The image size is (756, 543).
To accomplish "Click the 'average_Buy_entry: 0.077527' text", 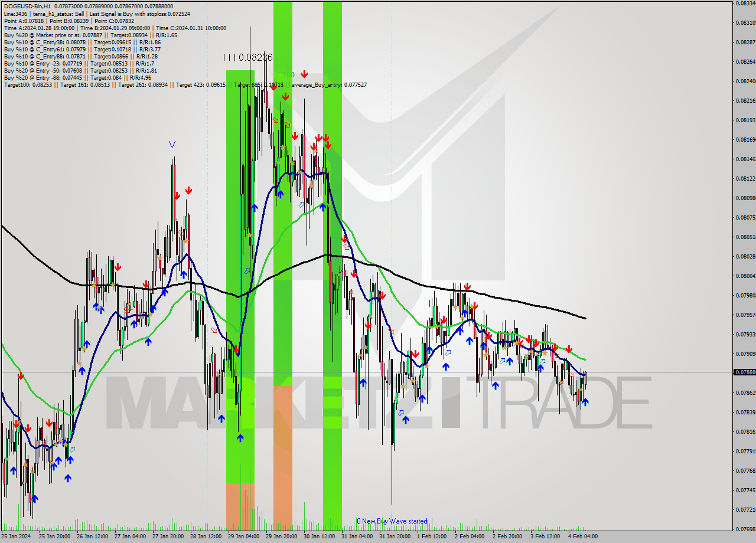I will point(330,84).
